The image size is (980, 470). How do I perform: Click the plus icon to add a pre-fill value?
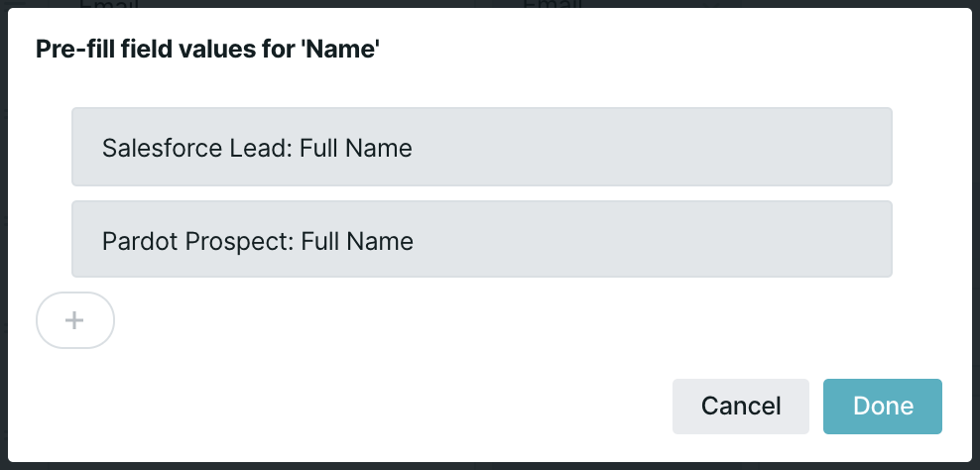75,320
